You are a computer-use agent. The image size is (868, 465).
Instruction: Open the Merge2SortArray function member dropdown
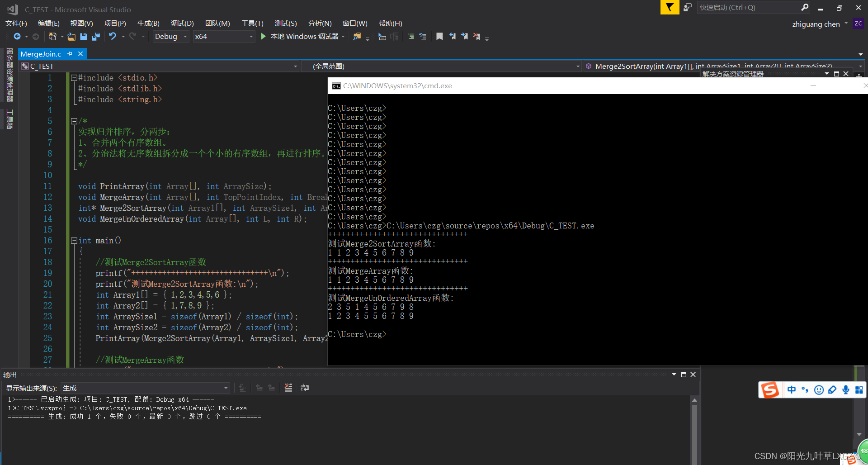[723, 66]
